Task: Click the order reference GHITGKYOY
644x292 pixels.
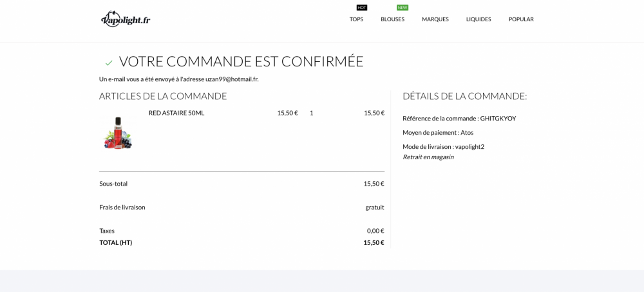Action: (498, 119)
